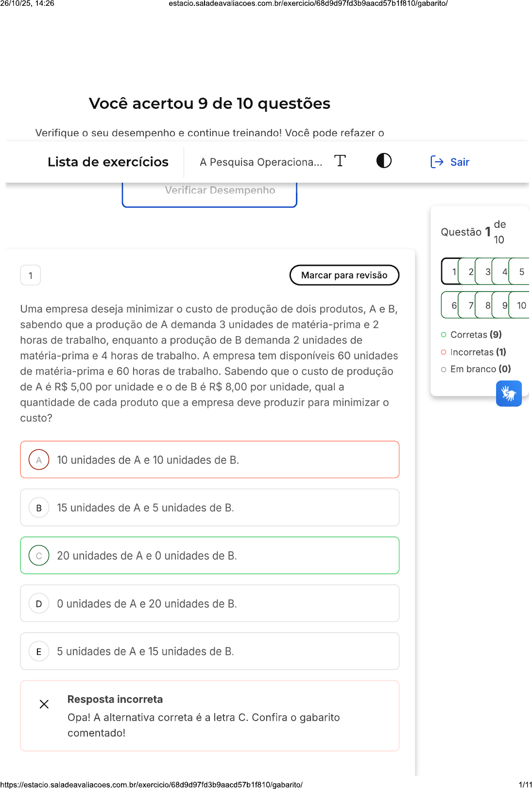Click the Lista de exercícios heading
The width and height of the screenshot is (532, 789).
pos(108,162)
